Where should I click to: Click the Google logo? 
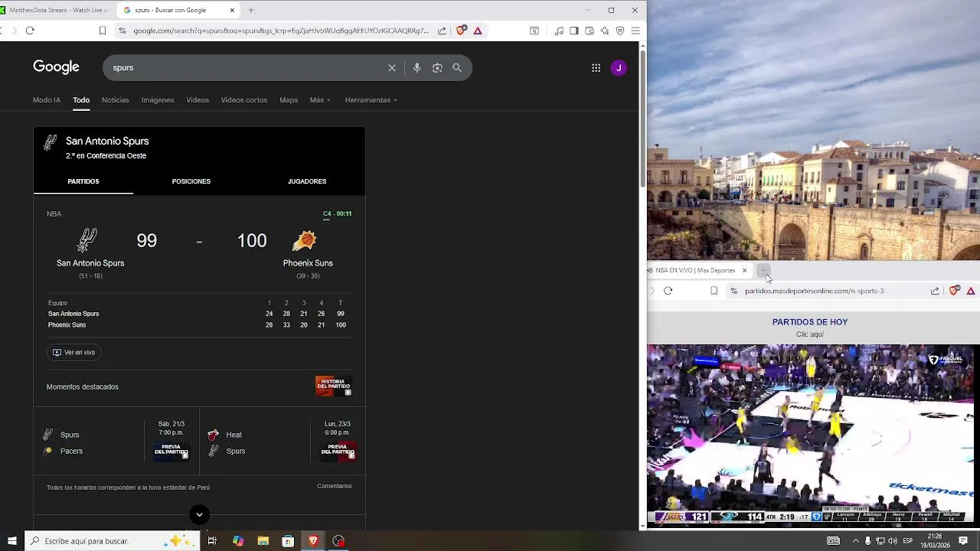tap(56, 67)
